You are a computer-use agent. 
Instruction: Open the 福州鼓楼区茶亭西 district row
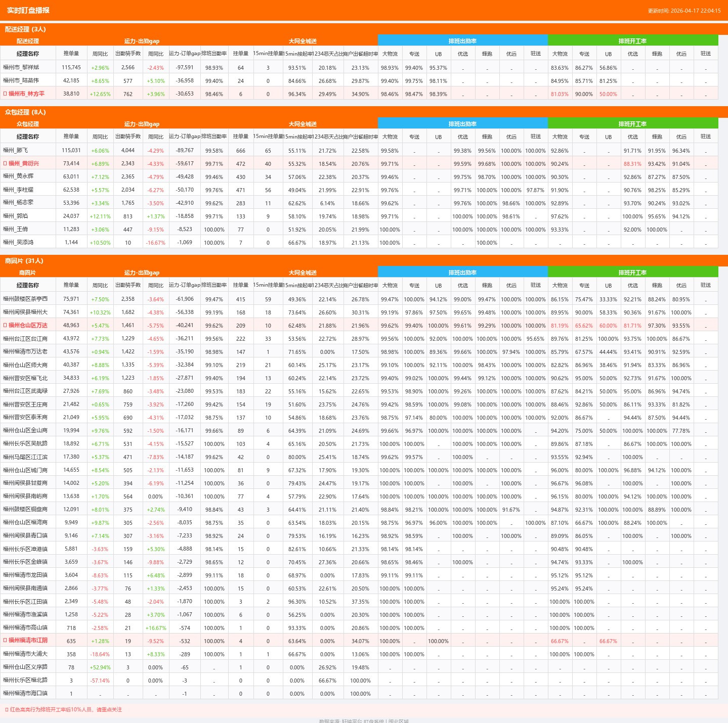(359, 299)
